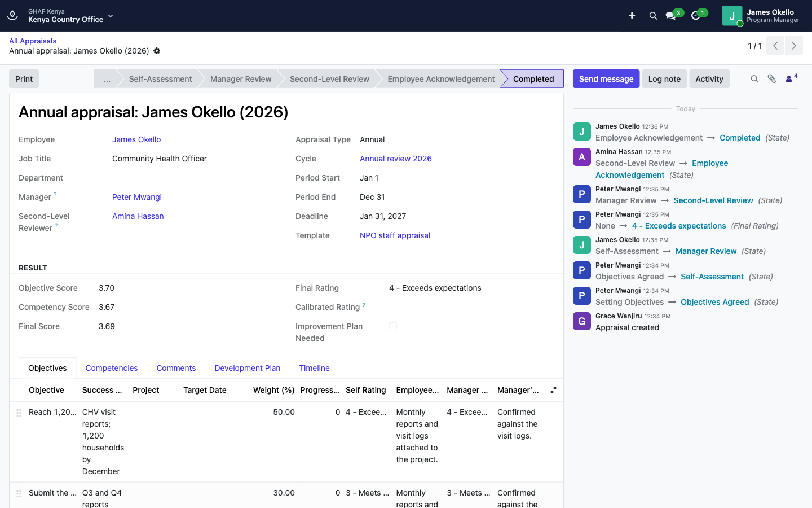The image size is (812, 508).
Task: Click the Print button
Action: coord(24,79)
